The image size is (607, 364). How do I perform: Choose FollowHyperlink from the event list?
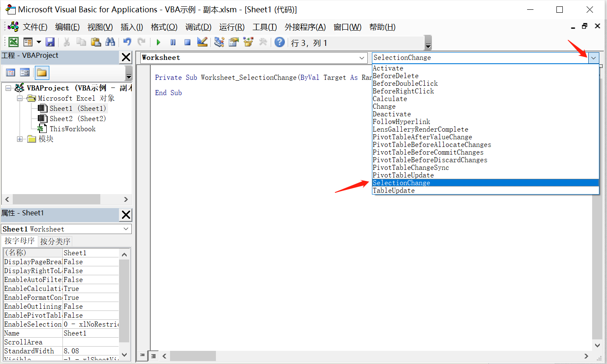click(x=485, y=121)
